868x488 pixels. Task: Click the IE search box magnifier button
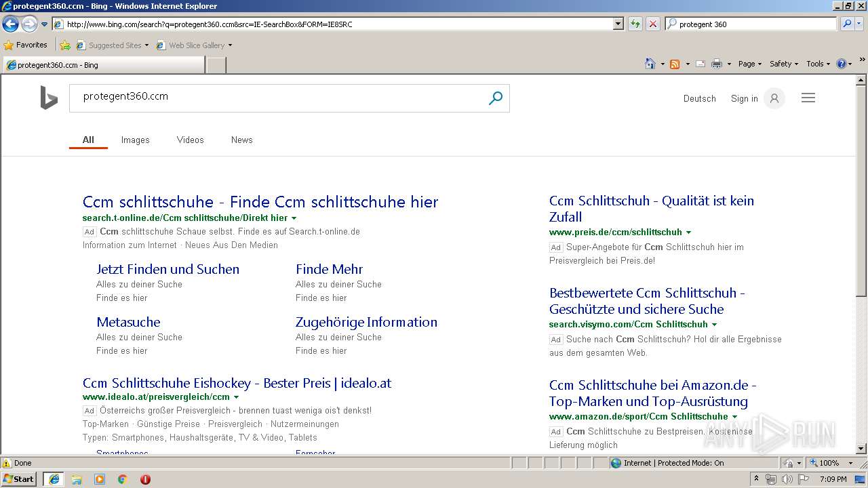pos(846,24)
